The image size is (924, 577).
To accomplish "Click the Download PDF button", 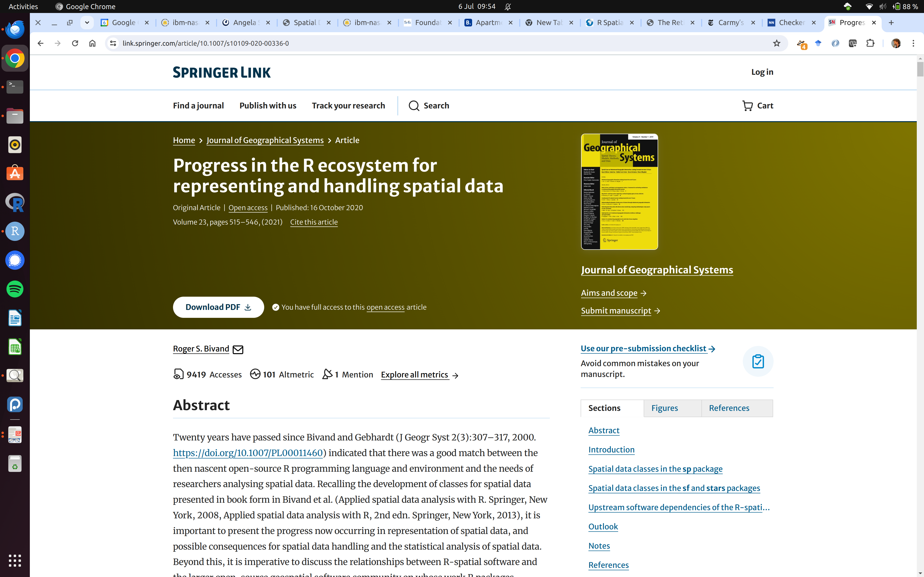I will [x=218, y=307].
